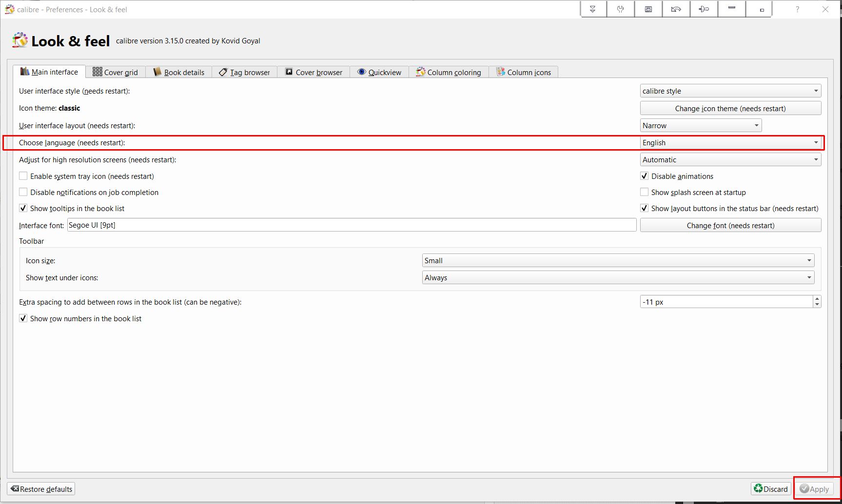Switch to the Main interface tab
842x504 pixels.
coord(49,72)
